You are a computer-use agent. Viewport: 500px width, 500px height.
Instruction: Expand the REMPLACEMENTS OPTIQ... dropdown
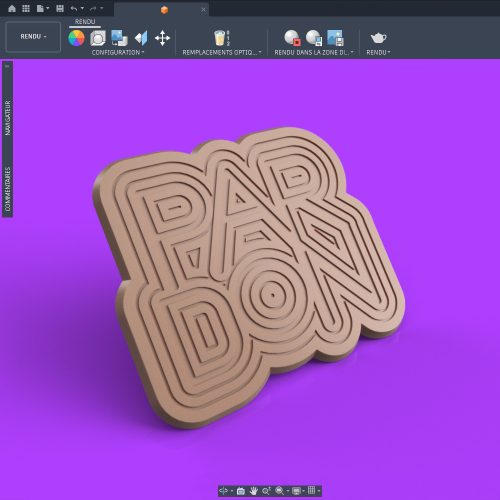tap(222, 52)
